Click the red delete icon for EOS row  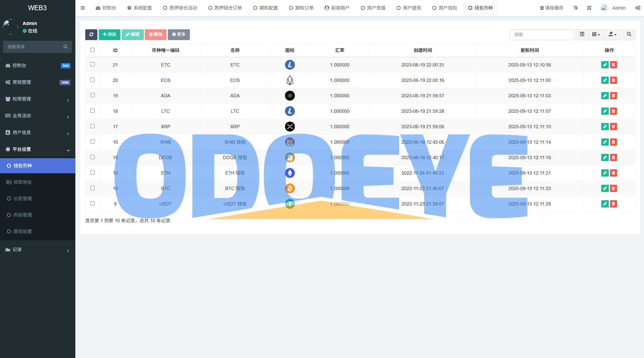[x=613, y=80]
